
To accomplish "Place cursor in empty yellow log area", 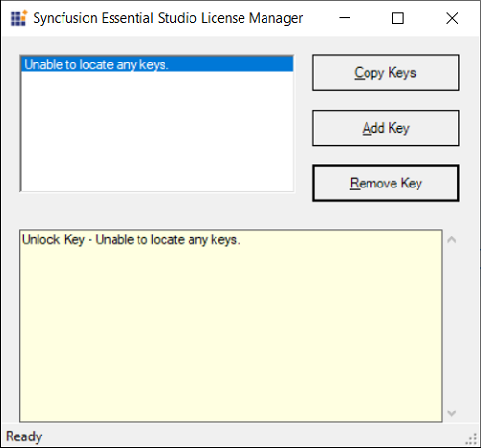I will click(231, 334).
